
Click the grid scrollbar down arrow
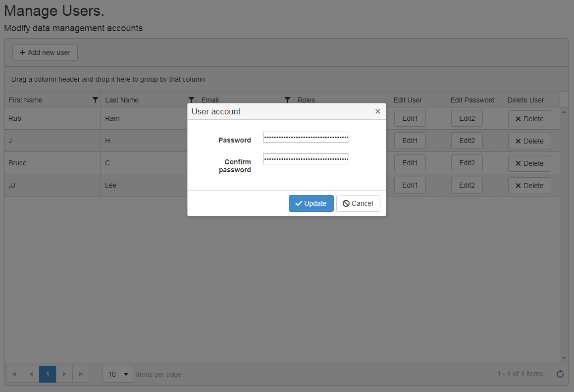click(x=564, y=358)
